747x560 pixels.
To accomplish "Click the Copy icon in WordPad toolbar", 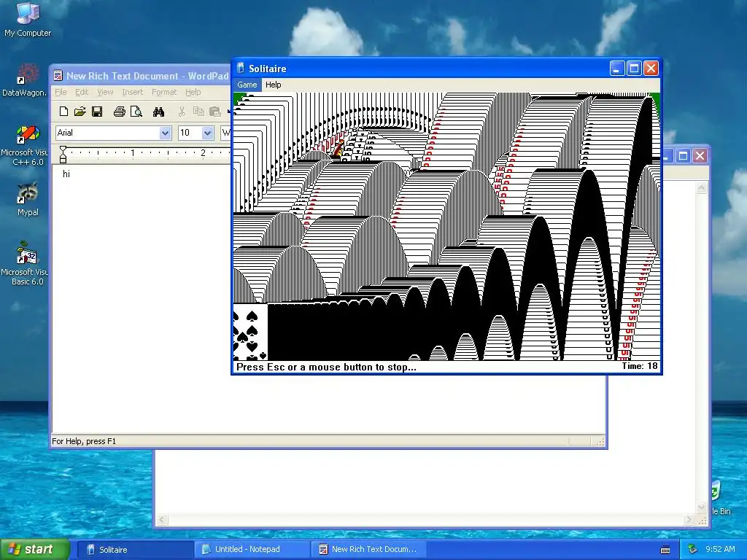I will [x=198, y=112].
